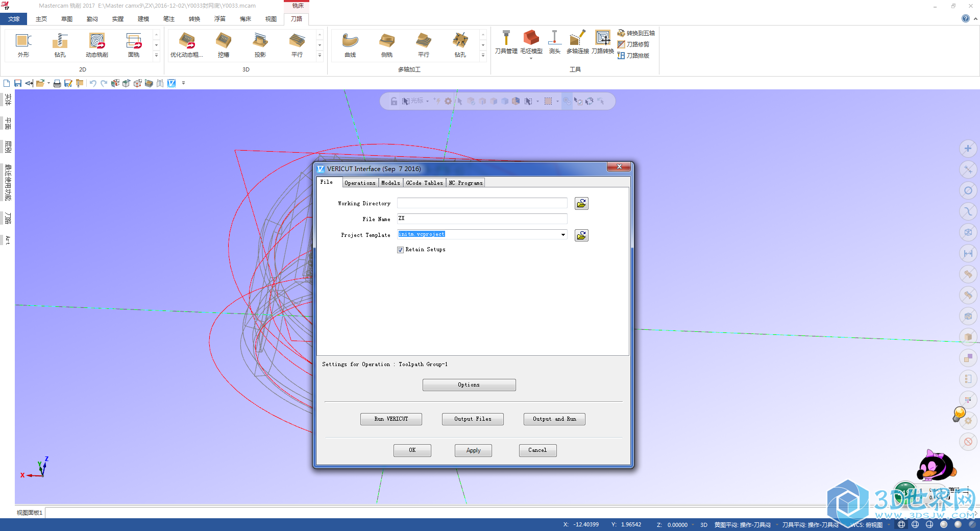Click 刀路修剪 trim toolpath
This screenshot has height=531, width=980.
pos(633,44)
